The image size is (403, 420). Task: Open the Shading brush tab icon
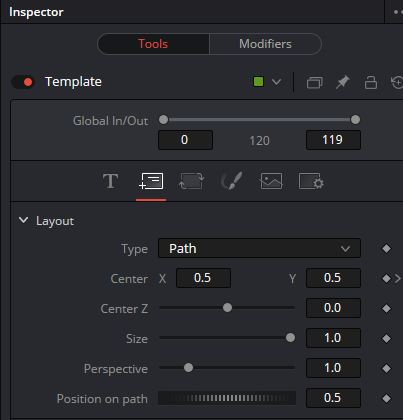(x=231, y=181)
